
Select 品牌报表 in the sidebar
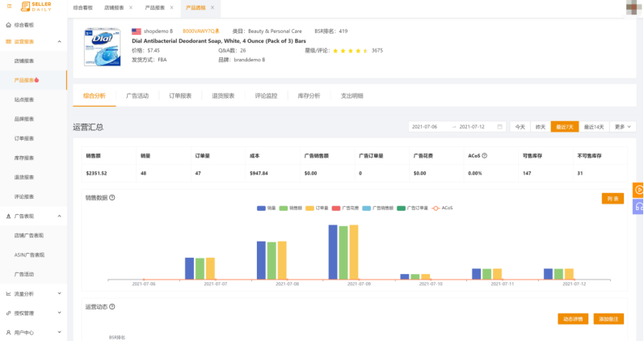pos(24,119)
